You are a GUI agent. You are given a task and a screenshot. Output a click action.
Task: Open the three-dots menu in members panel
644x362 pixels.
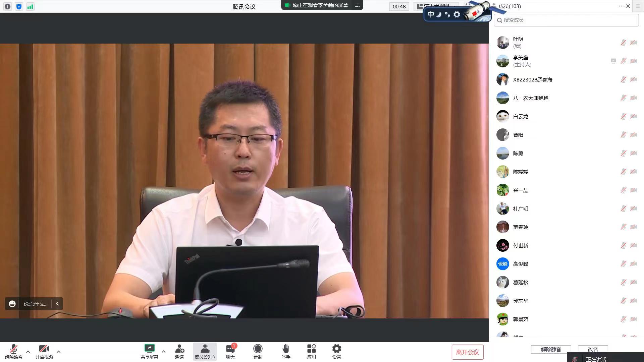(x=622, y=6)
